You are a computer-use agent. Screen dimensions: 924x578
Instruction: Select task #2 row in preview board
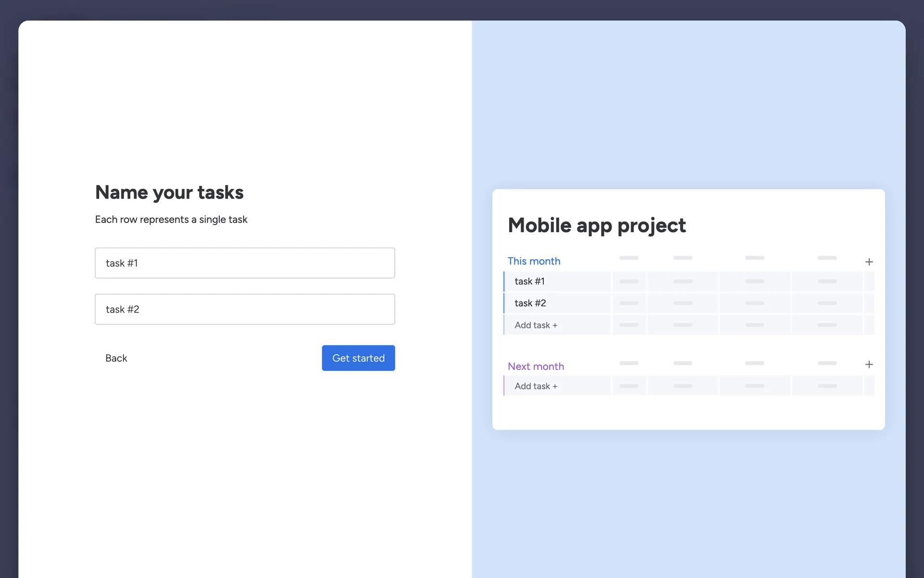530,303
